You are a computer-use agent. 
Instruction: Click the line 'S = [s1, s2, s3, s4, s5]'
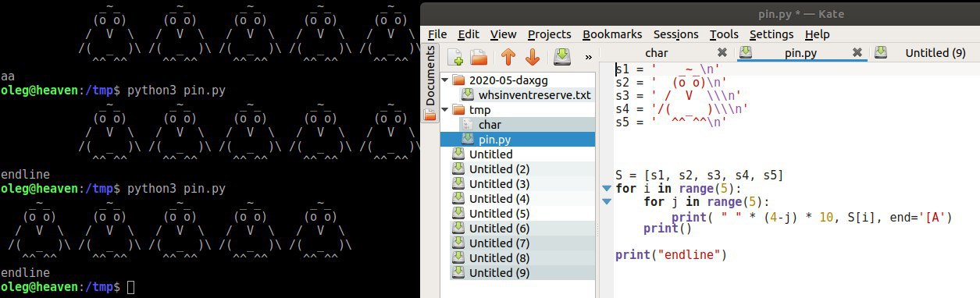(x=699, y=176)
